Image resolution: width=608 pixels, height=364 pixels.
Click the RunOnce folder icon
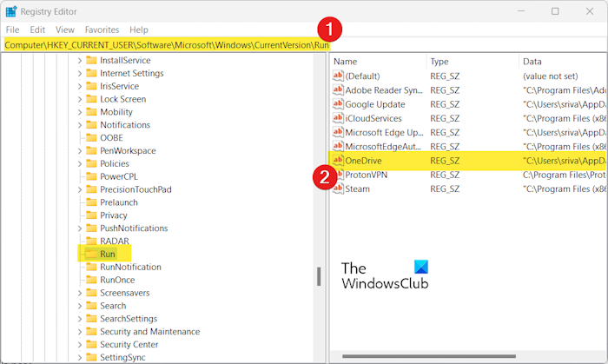click(x=91, y=280)
